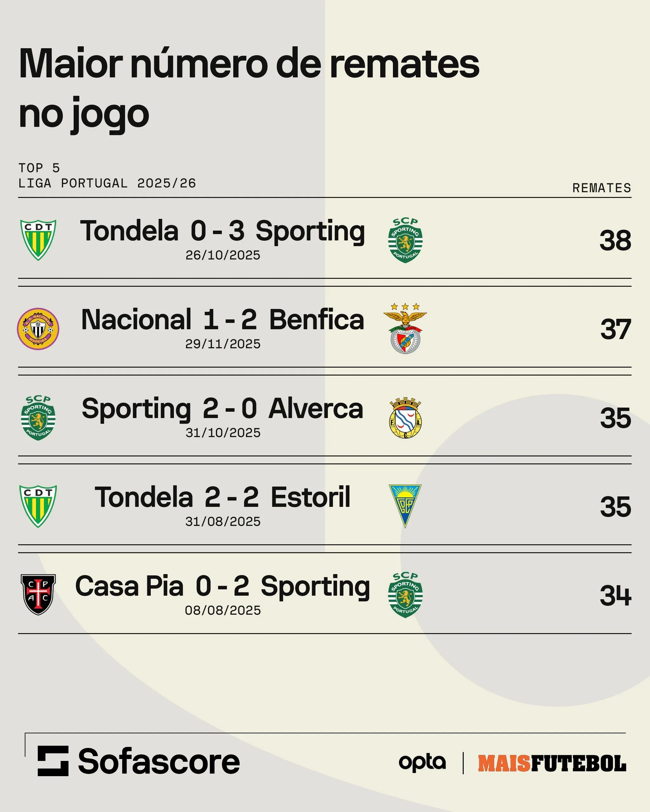Click the Opta logo
650x812 pixels.
tap(422, 762)
